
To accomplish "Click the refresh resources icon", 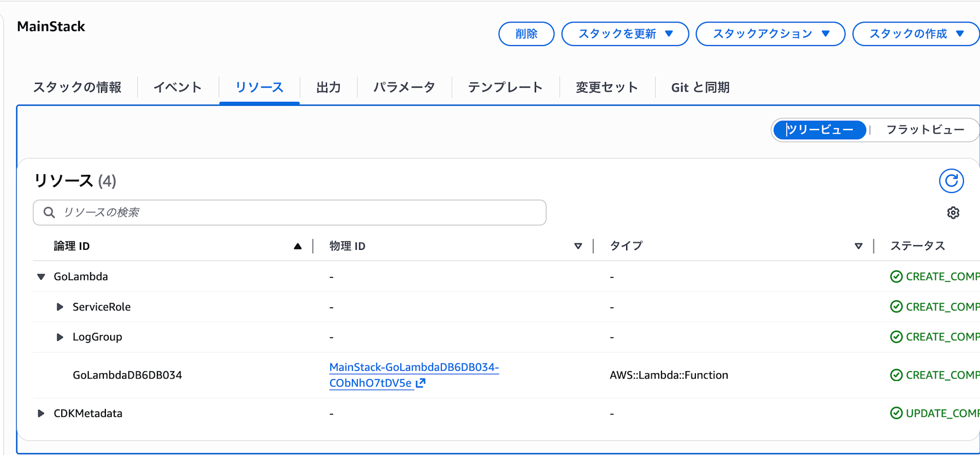I will (951, 180).
